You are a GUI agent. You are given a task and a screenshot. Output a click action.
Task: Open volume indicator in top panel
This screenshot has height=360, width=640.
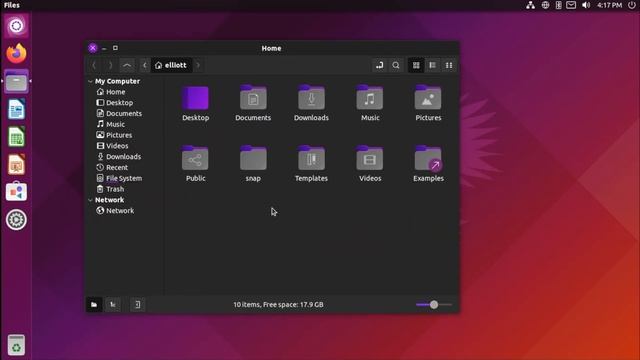586,5
